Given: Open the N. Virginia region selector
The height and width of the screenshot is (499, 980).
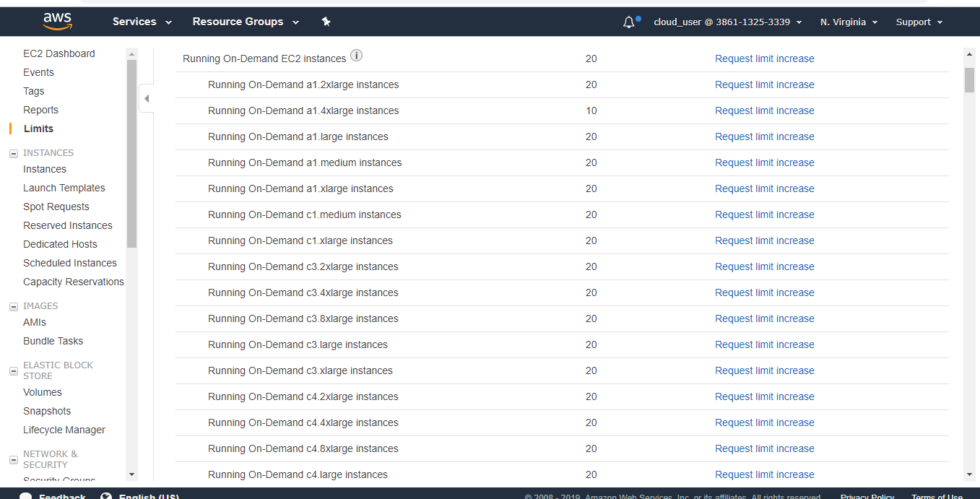Looking at the screenshot, I should pos(849,22).
